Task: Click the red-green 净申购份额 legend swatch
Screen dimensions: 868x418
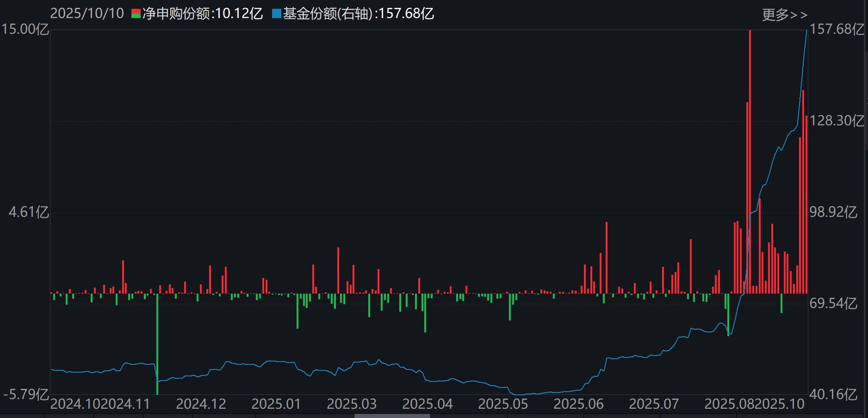Action: tap(136, 13)
